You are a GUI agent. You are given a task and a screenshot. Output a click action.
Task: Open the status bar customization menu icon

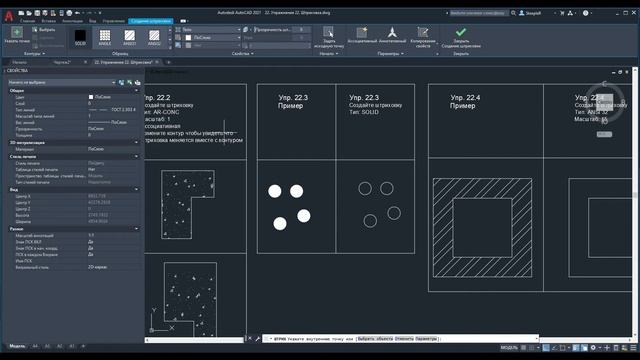tap(633, 348)
